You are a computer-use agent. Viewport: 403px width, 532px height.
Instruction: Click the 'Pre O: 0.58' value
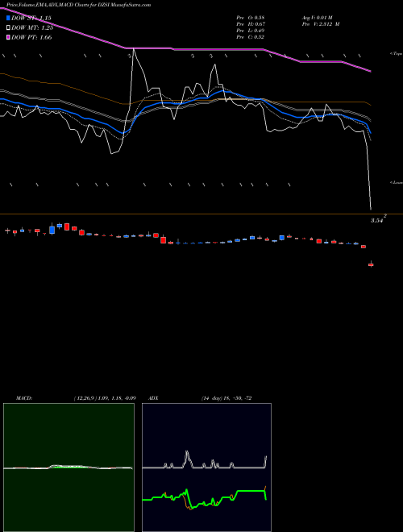(x=251, y=18)
